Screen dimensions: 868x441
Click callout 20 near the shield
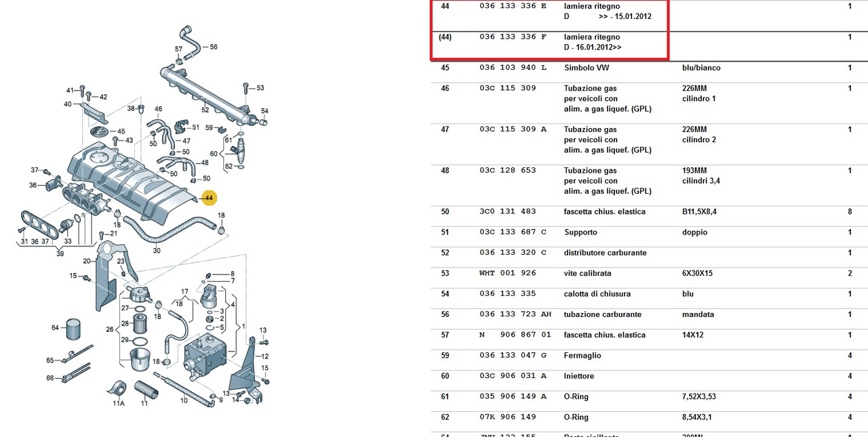click(x=87, y=261)
